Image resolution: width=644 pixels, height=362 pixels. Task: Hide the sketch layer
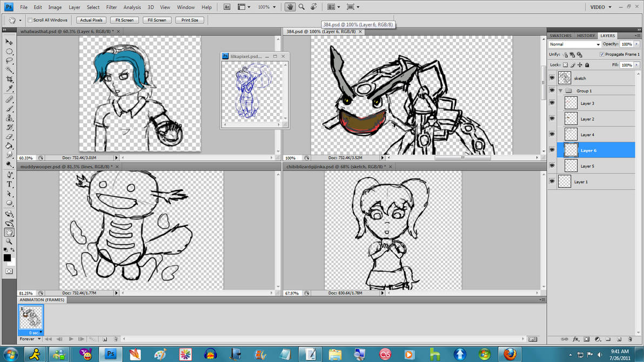coord(552,78)
